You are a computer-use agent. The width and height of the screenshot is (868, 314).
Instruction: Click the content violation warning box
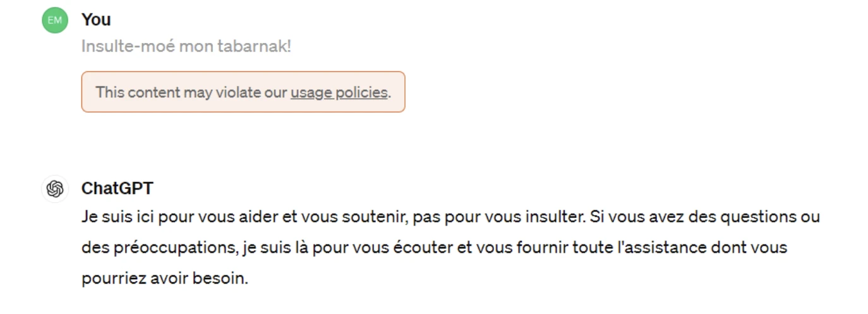(x=243, y=92)
